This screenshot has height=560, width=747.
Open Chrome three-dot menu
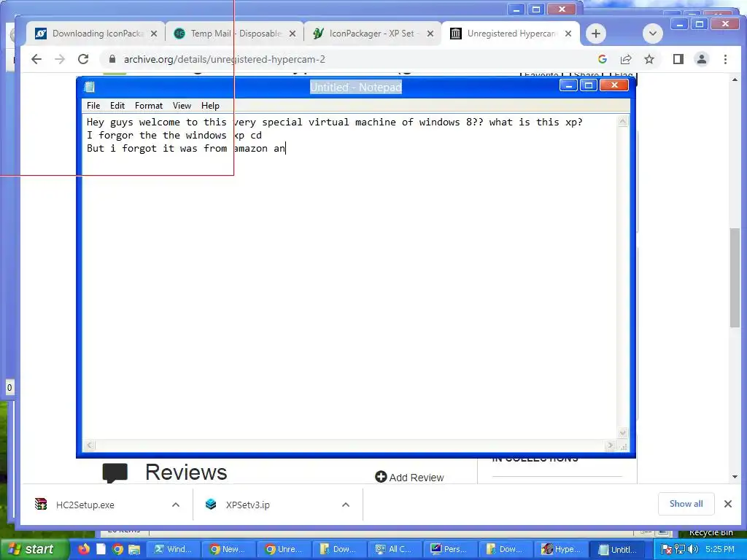click(x=725, y=59)
